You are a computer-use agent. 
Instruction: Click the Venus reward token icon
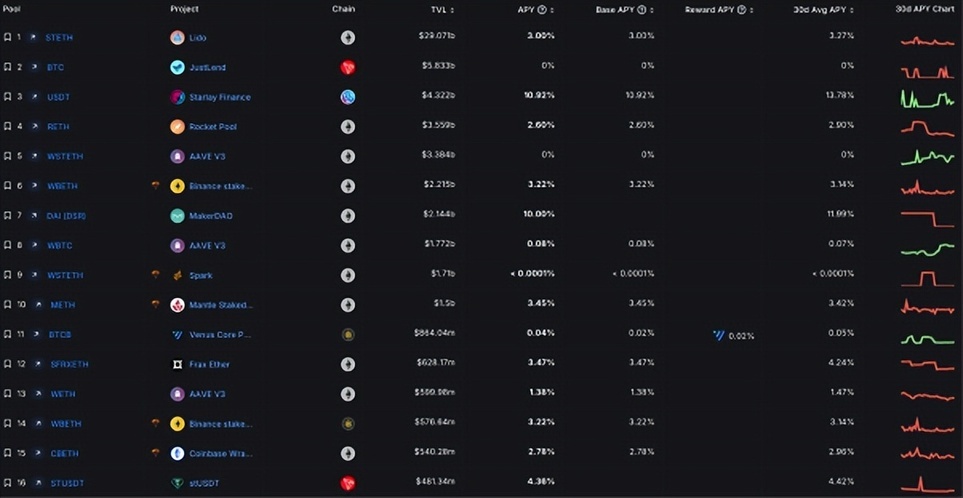click(x=719, y=335)
